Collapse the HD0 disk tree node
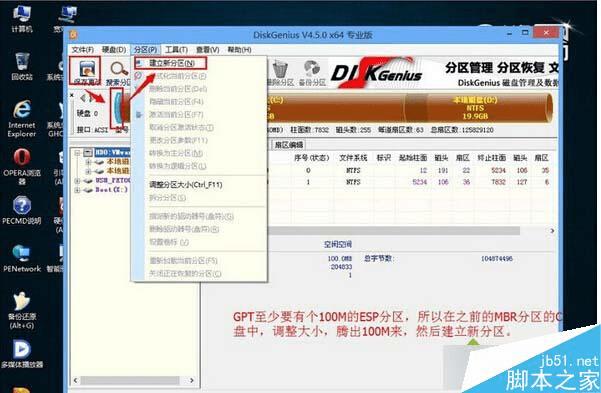The width and height of the screenshot is (601, 393). point(77,152)
